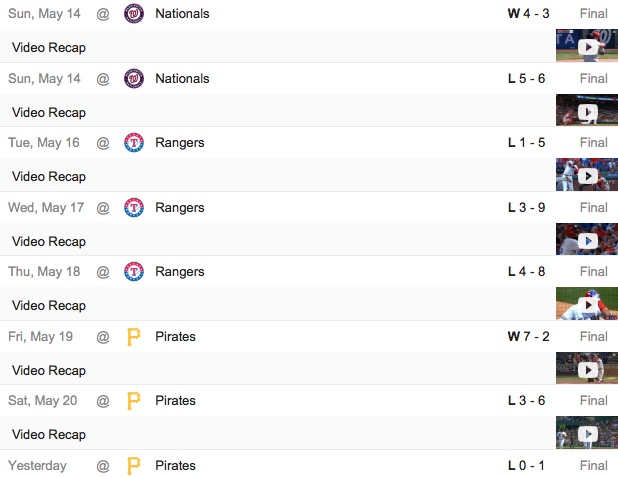
Task: Select the Rangers team name on Thu, May 18
Action: tap(180, 272)
